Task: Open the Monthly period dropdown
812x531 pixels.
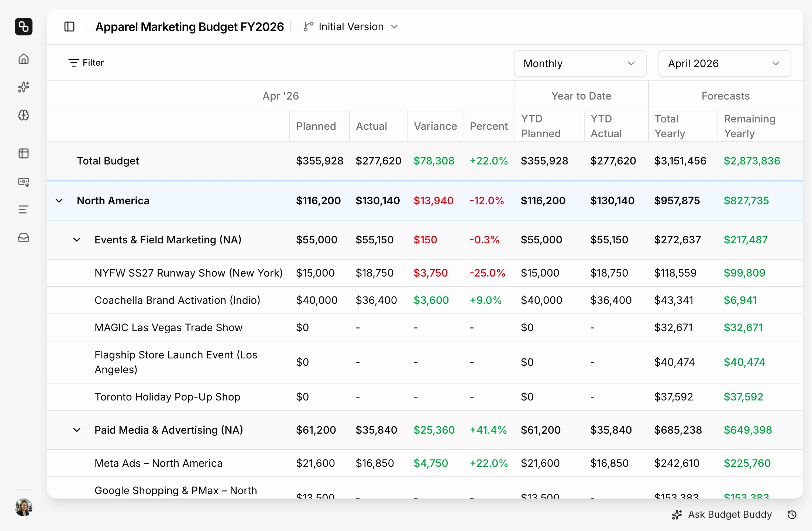Action: pos(580,63)
